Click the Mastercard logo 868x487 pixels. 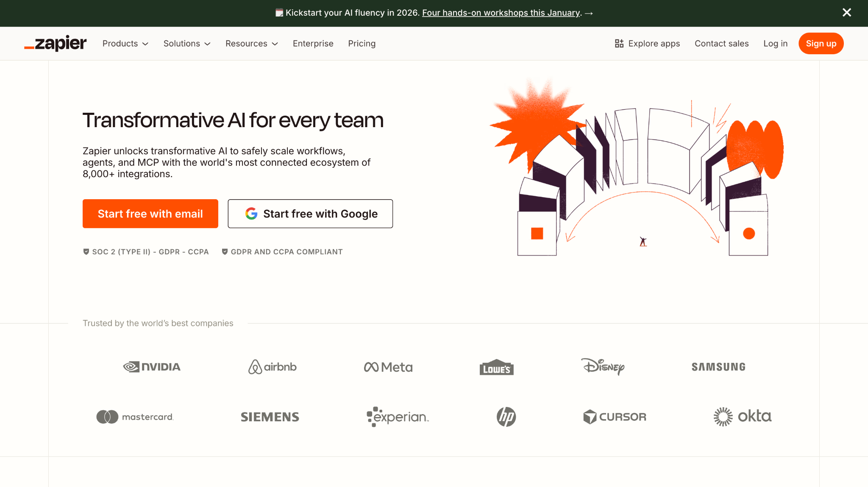[134, 417]
